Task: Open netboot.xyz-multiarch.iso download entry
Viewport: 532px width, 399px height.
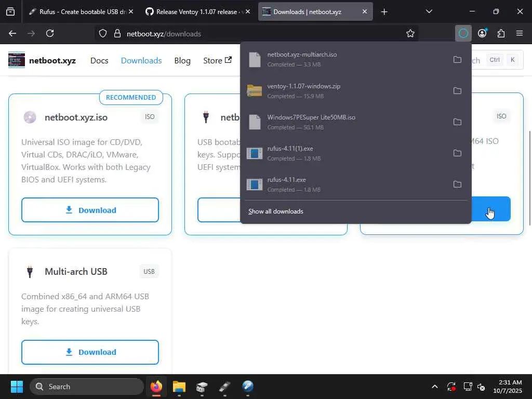Action: (x=346, y=59)
